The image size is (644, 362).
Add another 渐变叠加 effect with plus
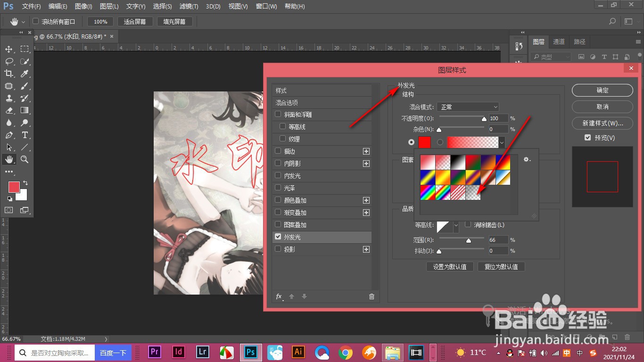[x=366, y=213]
